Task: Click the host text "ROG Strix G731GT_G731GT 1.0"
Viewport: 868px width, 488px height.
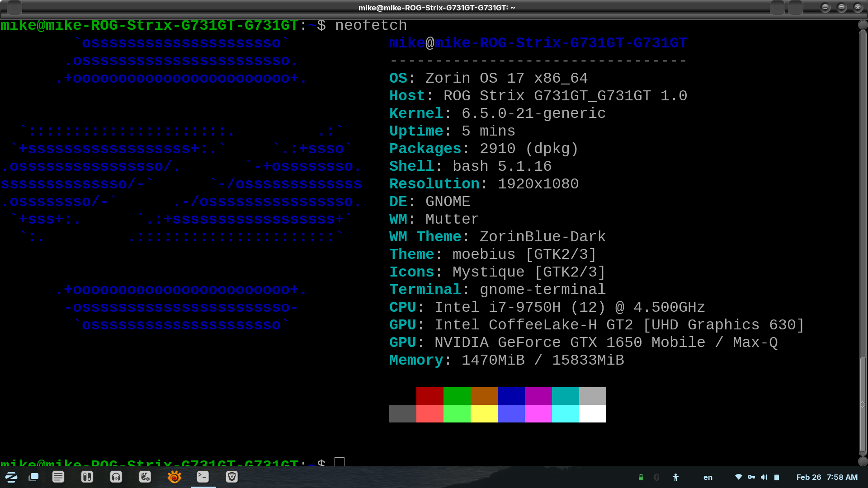Action: coord(566,96)
